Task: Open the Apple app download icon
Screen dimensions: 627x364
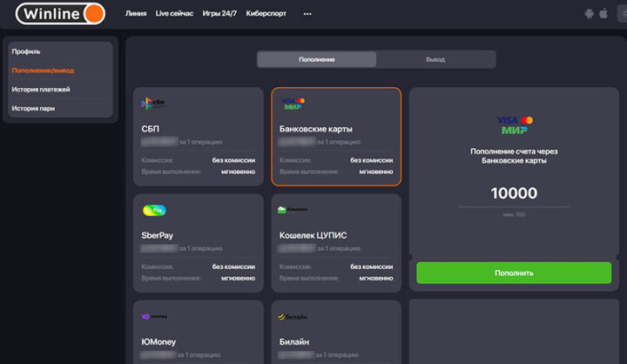Action: (603, 14)
